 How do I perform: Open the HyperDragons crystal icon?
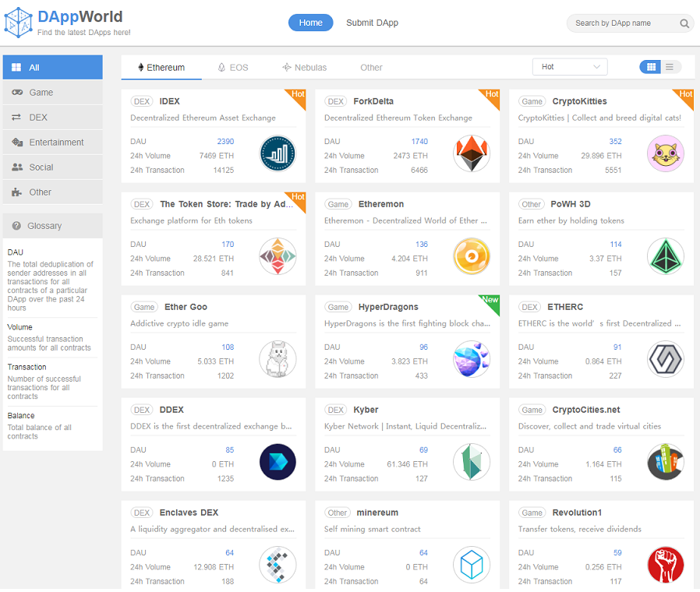(472, 359)
